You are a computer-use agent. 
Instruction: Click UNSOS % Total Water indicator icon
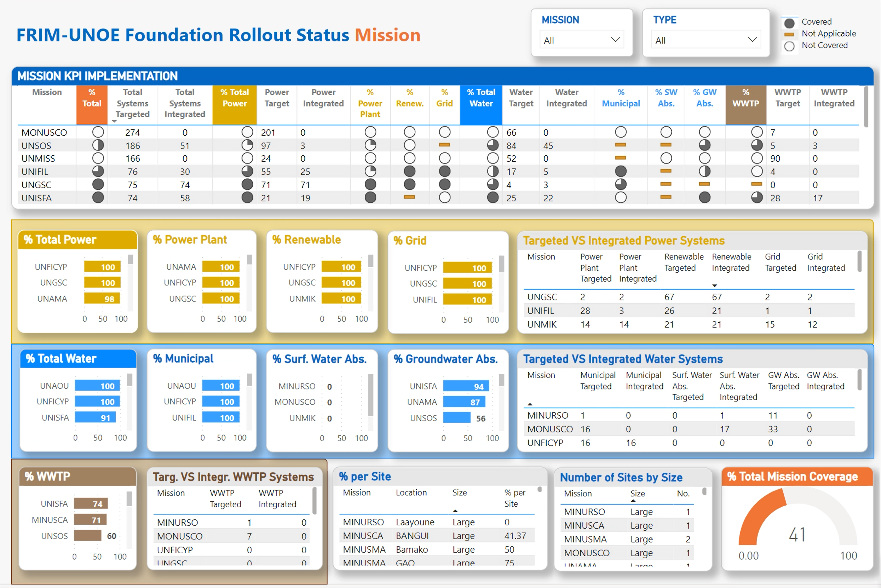tap(493, 145)
